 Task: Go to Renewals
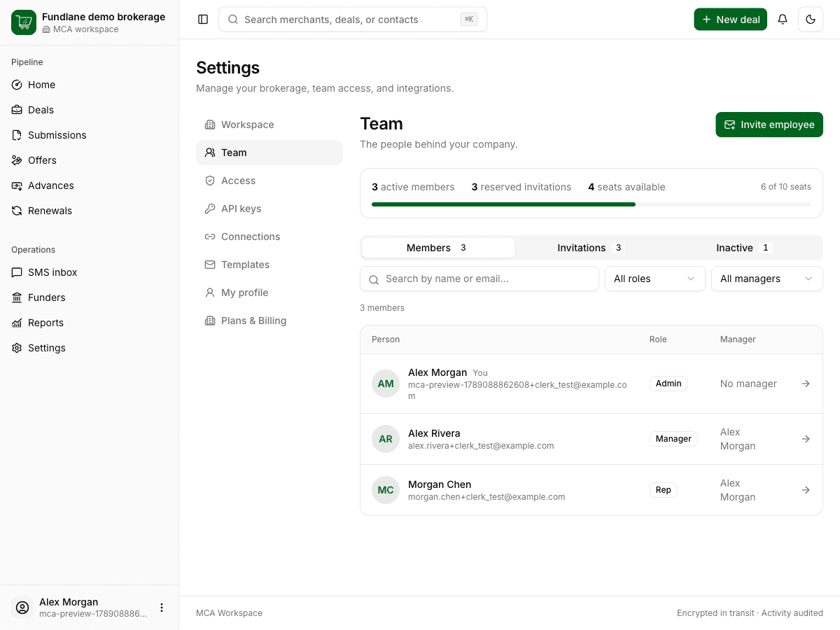tap(89, 211)
